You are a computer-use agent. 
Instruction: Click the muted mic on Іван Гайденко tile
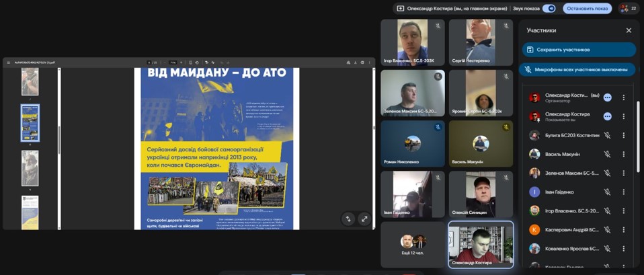click(438, 178)
